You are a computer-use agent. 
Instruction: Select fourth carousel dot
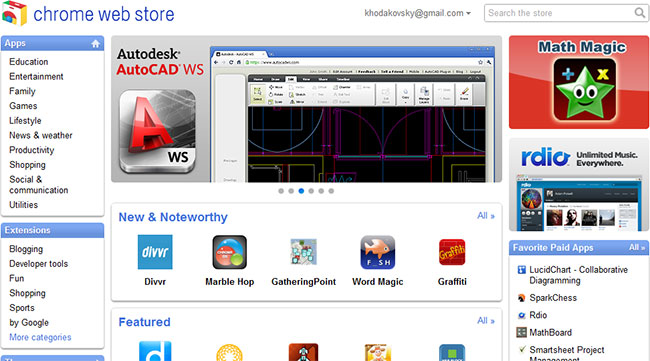tap(311, 191)
